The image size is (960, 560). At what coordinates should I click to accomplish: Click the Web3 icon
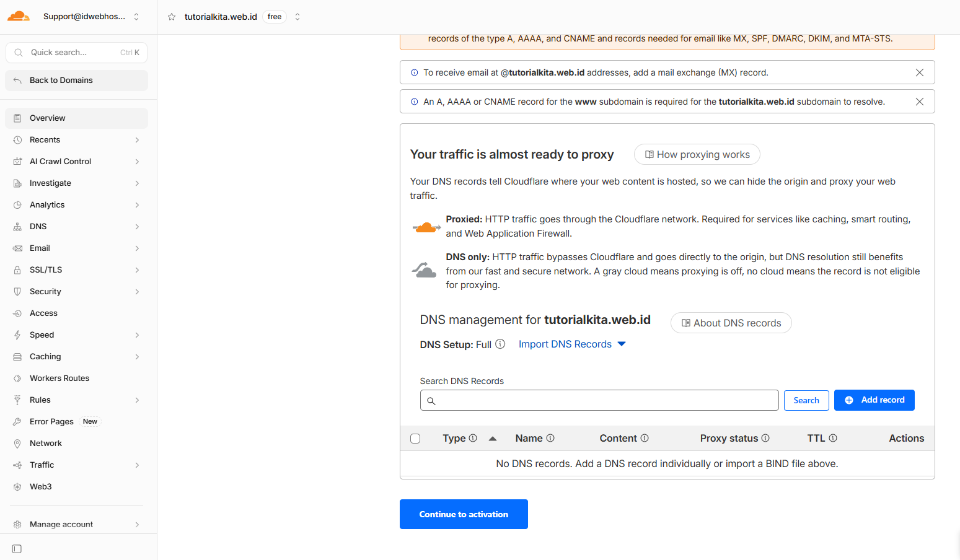pyautogui.click(x=17, y=487)
